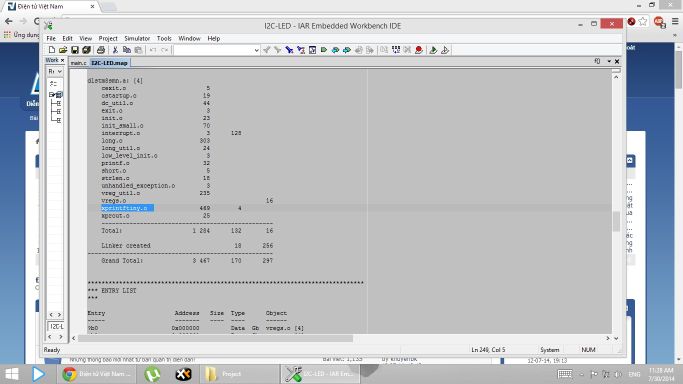Click the red Toggle Breakpoint icon
The width and height of the screenshot is (683, 384).
point(419,50)
